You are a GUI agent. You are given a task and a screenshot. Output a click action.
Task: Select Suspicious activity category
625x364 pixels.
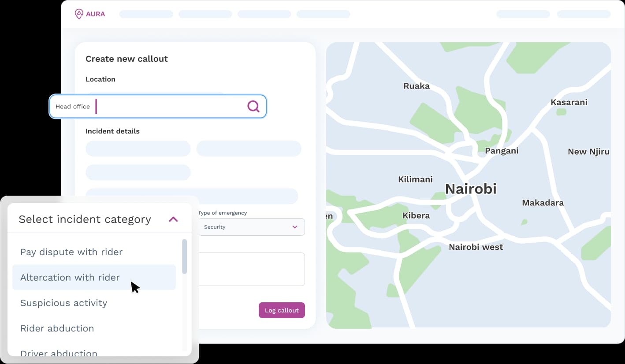pos(64,303)
